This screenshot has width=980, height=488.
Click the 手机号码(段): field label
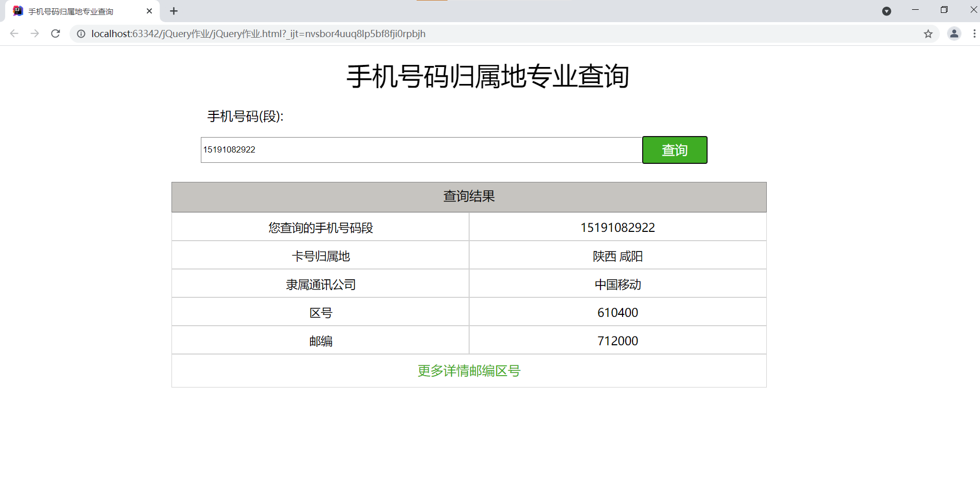pos(245,116)
